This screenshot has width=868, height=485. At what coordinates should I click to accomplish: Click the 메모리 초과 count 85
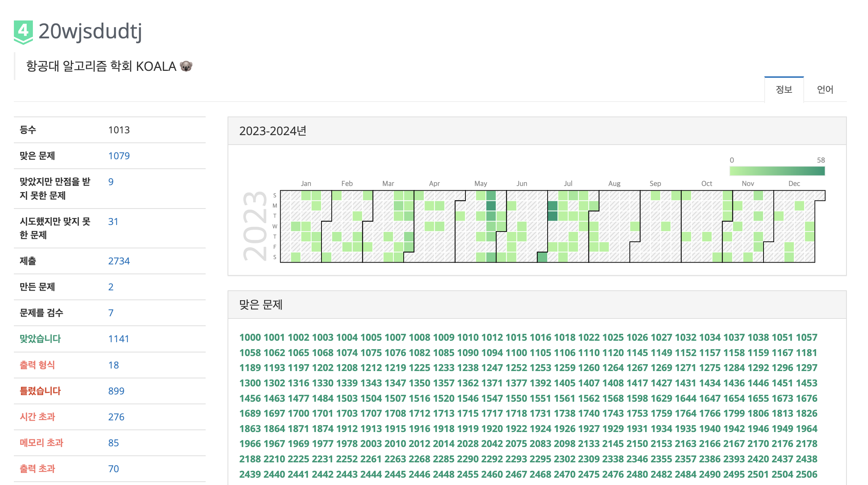(x=113, y=443)
